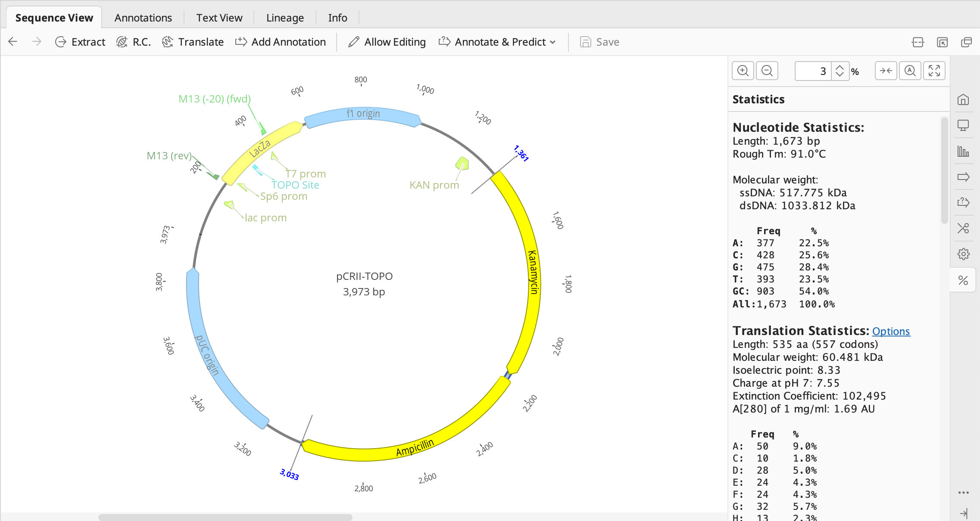Switch to the Annotations tab
Screen dimensions: 980x521
143,18
